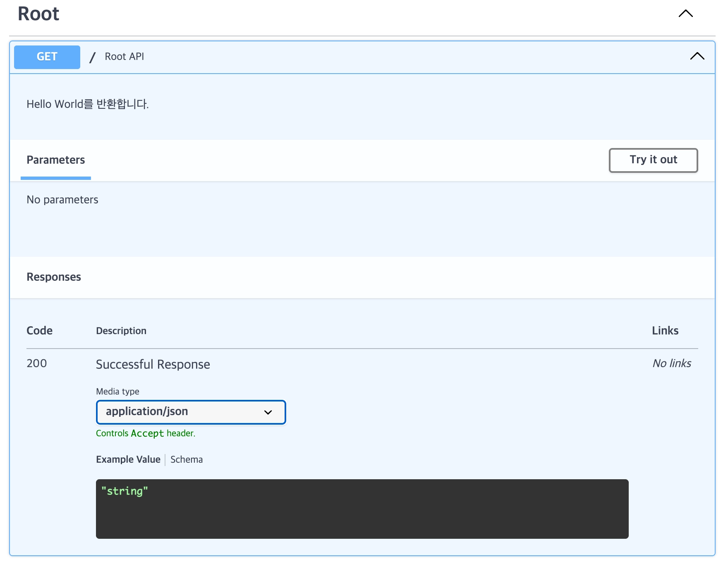Image resolution: width=728 pixels, height=564 pixels.
Task: Open the application/json media type dropdown
Action: 191,412
